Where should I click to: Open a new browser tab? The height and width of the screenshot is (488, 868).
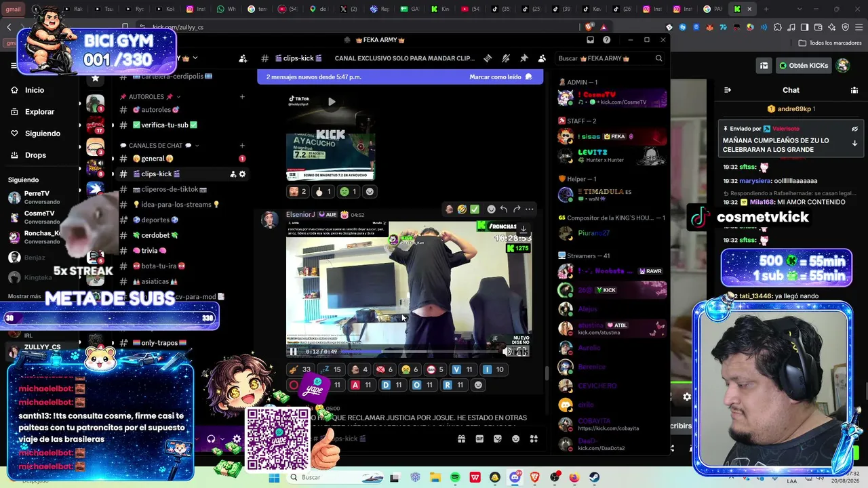(x=766, y=9)
